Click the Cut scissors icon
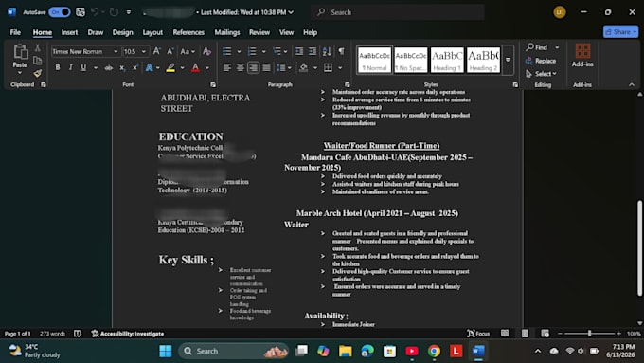Screen dimensions: 644x363 37,48
